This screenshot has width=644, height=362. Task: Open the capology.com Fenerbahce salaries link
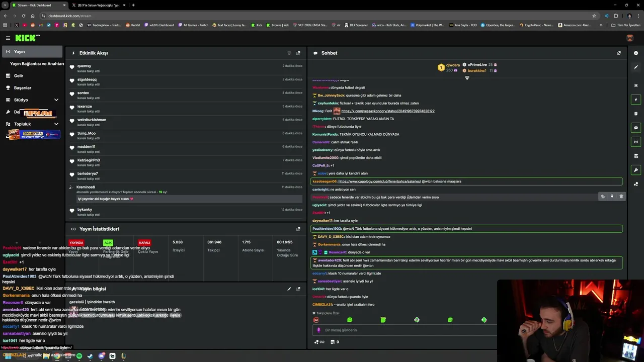(x=379, y=182)
